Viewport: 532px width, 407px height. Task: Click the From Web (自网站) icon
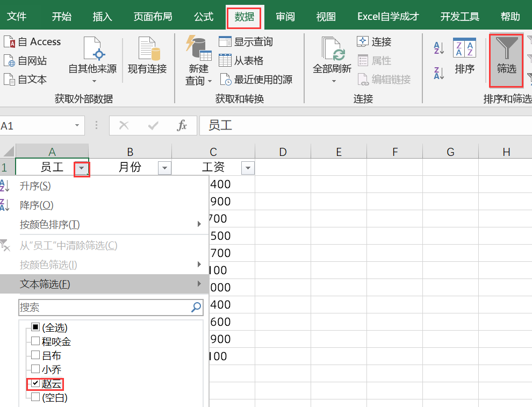click(x=10, y=61)
